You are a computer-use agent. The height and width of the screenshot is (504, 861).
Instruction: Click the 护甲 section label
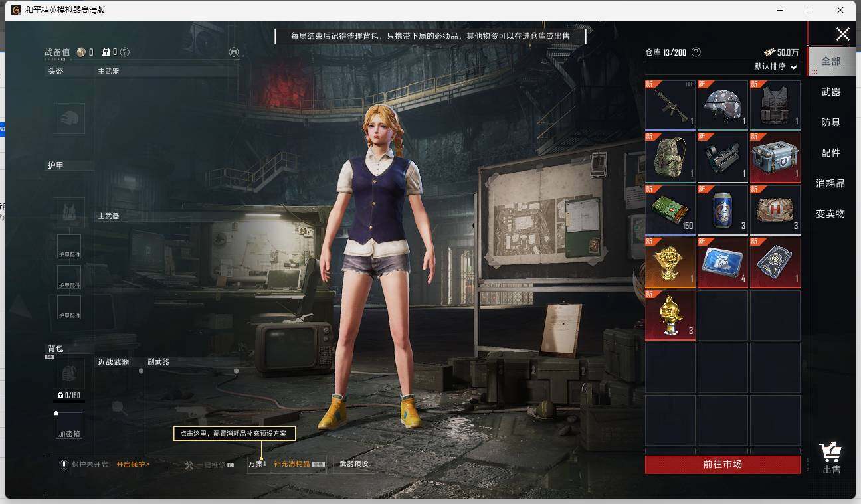pos(55,165)
